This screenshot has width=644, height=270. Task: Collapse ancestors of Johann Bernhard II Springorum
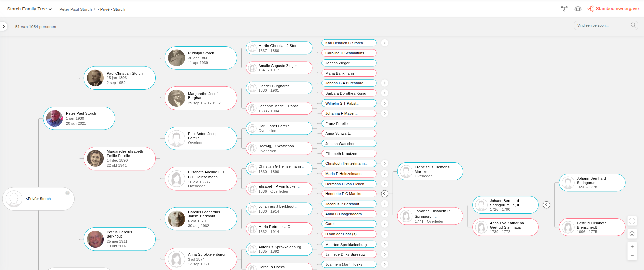pos(546,205)
